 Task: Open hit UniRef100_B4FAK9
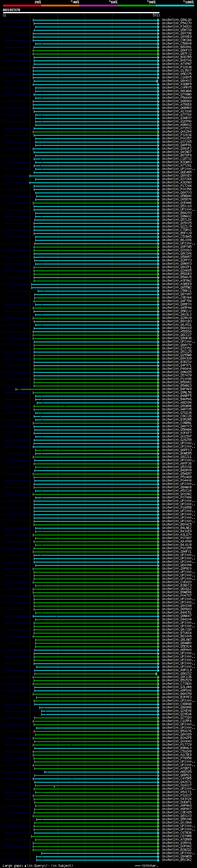(177, 389)
